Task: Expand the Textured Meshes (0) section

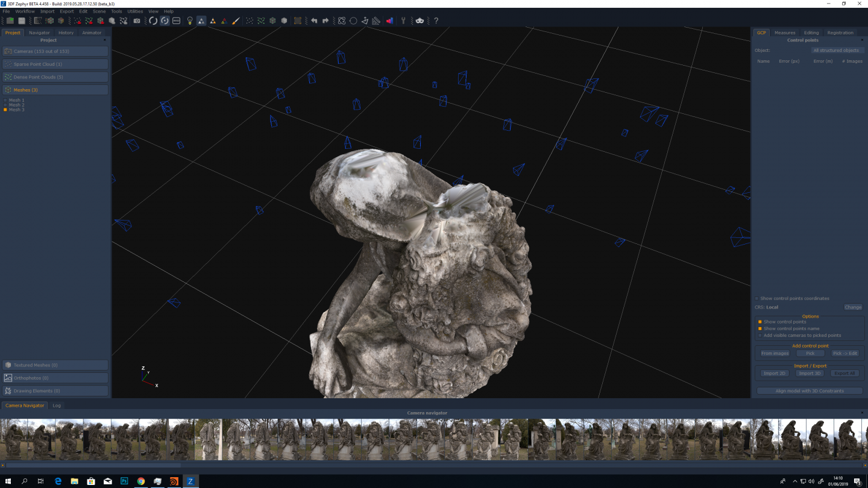Action: pos(55,365)
